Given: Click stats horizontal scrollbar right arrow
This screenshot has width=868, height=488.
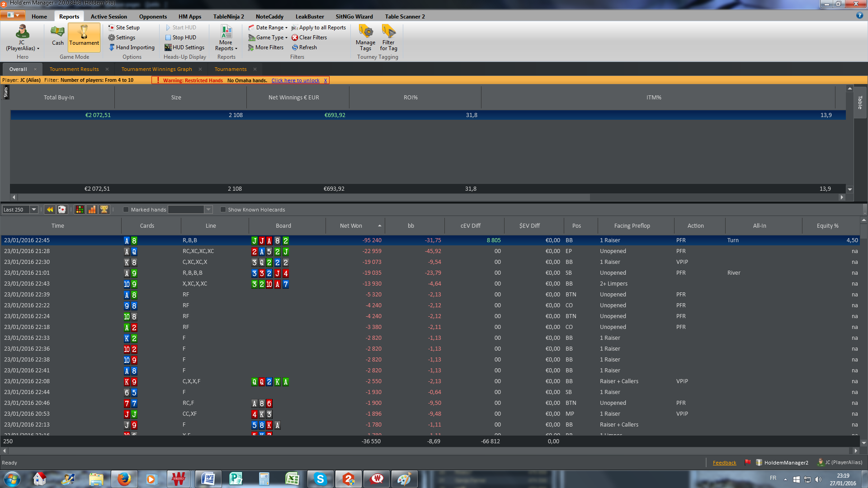Looking at the screenshot, I should (842, 197).
